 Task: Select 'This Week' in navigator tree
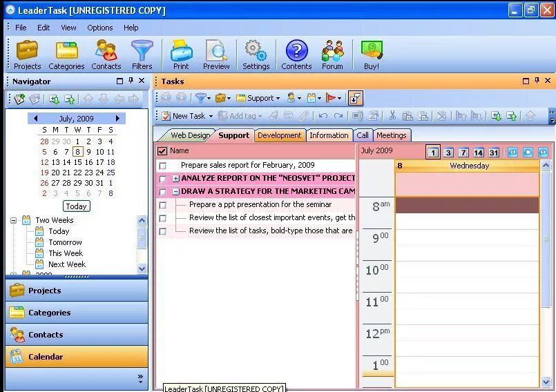(x=66, y=253)
